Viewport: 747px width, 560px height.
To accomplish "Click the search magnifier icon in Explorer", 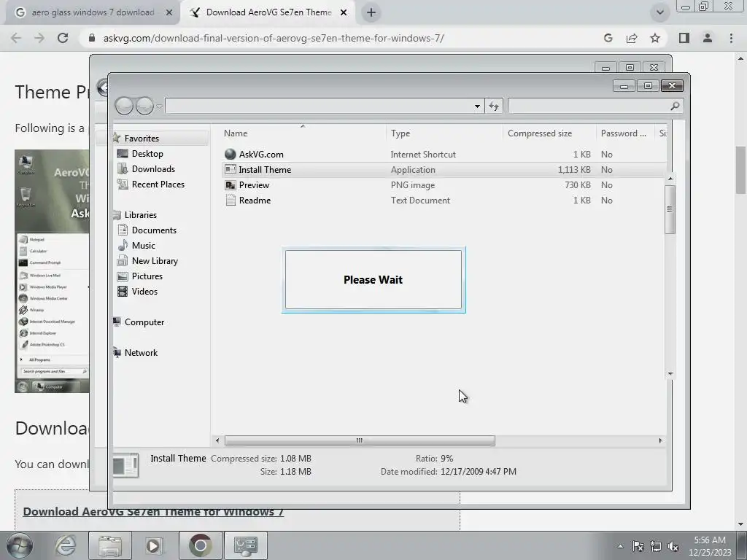I will [x=675, y=106].
